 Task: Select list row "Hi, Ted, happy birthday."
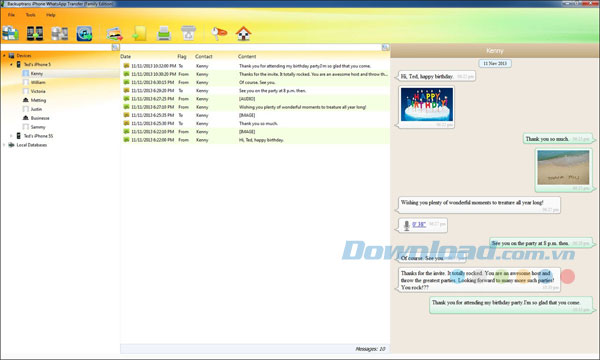click(x=255, y=140)
